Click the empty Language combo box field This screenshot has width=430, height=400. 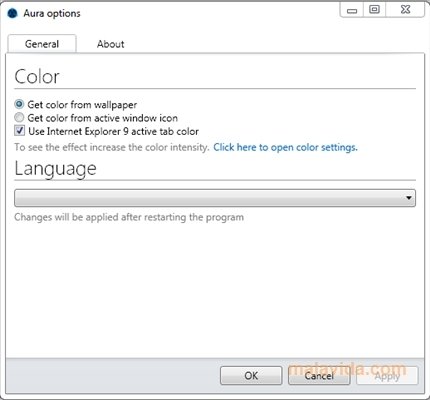tap(215, 198)
